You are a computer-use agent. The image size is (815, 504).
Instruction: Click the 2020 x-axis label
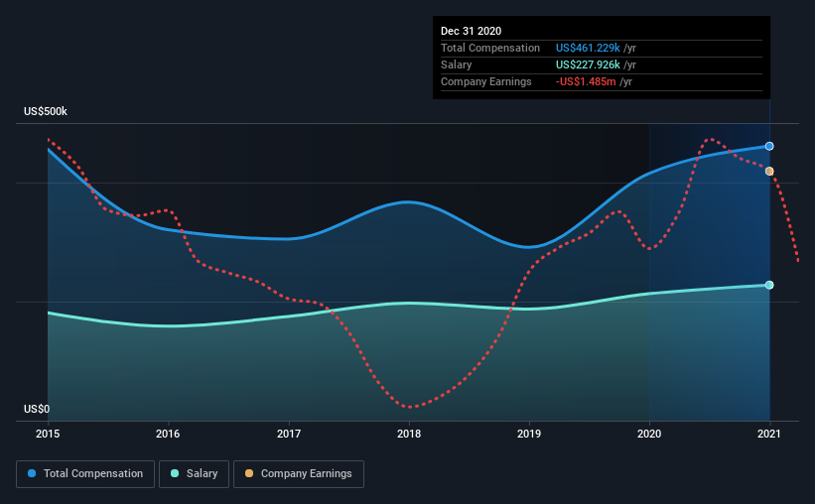(x=649, y=434)
